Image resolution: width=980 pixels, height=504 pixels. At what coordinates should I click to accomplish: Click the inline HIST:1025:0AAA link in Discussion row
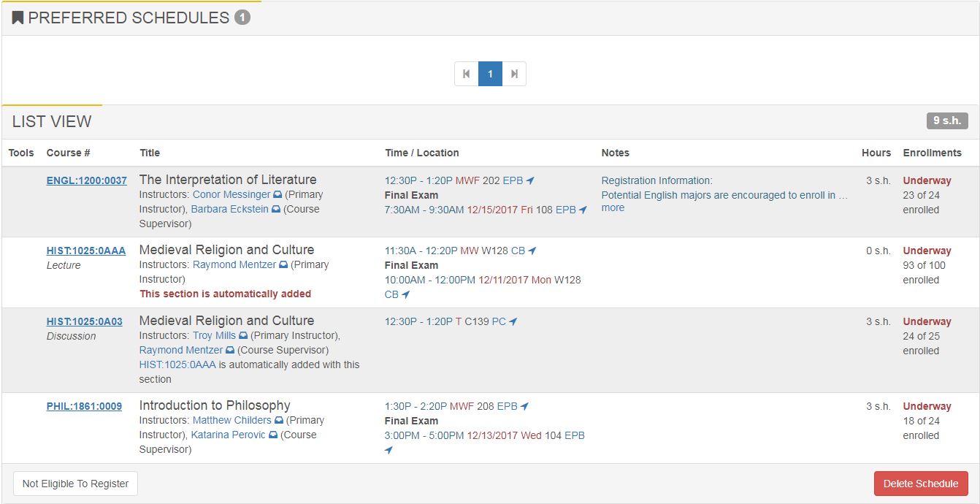pyautogui.click(x=177, y=364)
